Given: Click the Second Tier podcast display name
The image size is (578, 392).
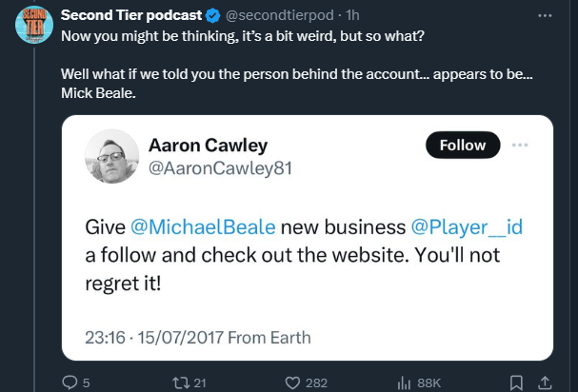Looking at the screenshot, I should point(131,15).
